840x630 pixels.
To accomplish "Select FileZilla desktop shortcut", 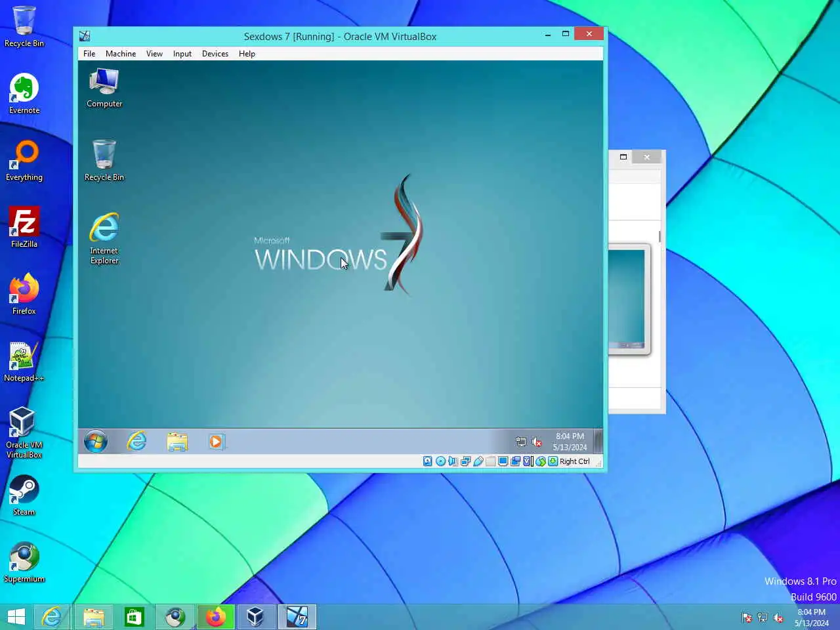I will [x=24, y=228].
